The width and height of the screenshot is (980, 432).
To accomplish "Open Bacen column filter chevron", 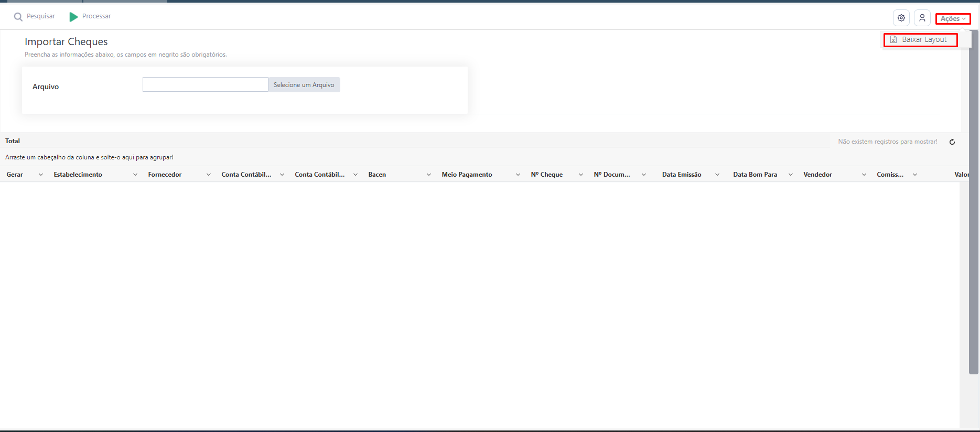I will (429, 175).
